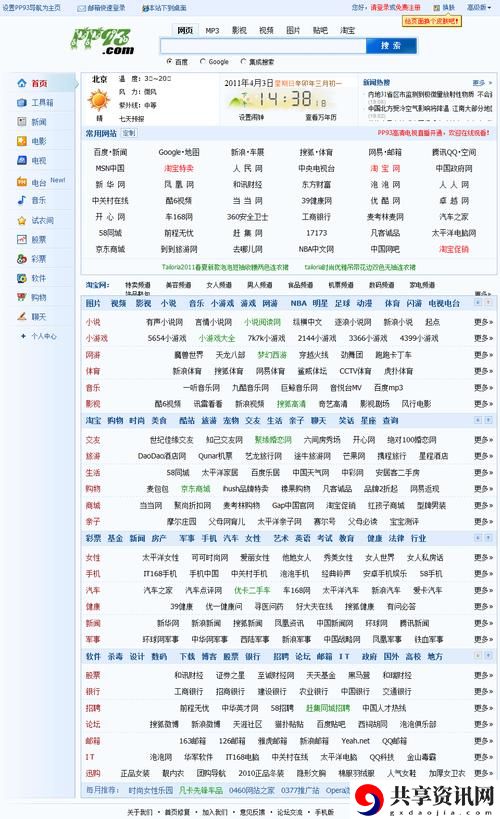The height and width of the screenshot is (819, 500).
Task: Open the 工具箱 toolbox sidebar icon
Action: [x=22, y=102]
